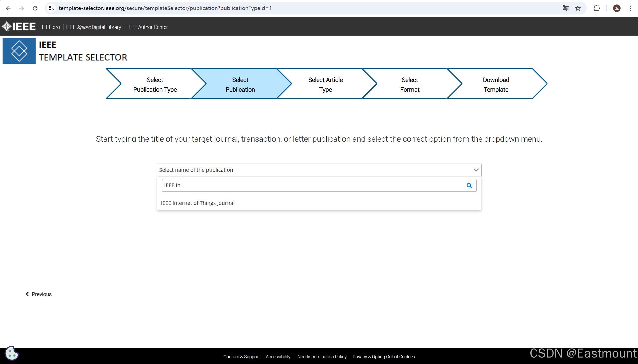This screenshot has height=364, width=638.
Task: Open the cookie preferences icon
Action: (x=11, y=353)
